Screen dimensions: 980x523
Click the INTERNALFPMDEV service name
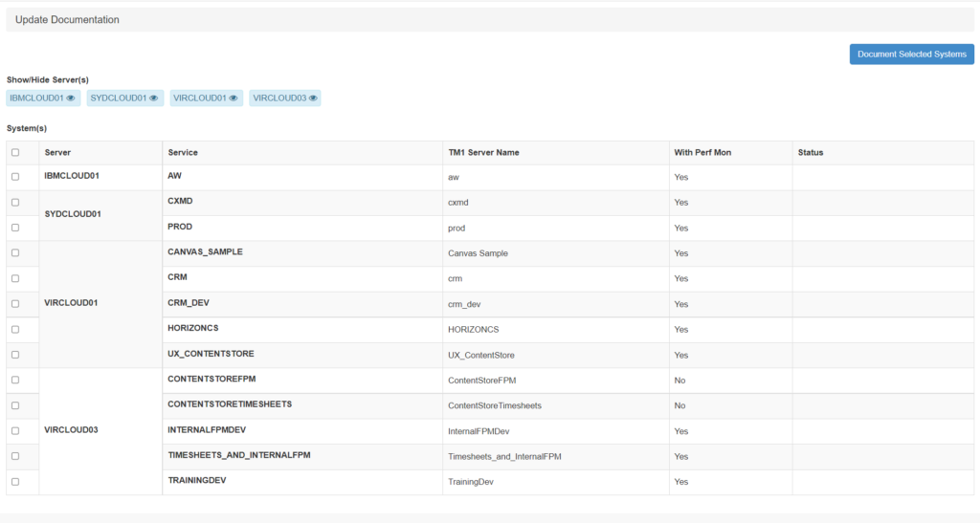(x=207, y=430)
